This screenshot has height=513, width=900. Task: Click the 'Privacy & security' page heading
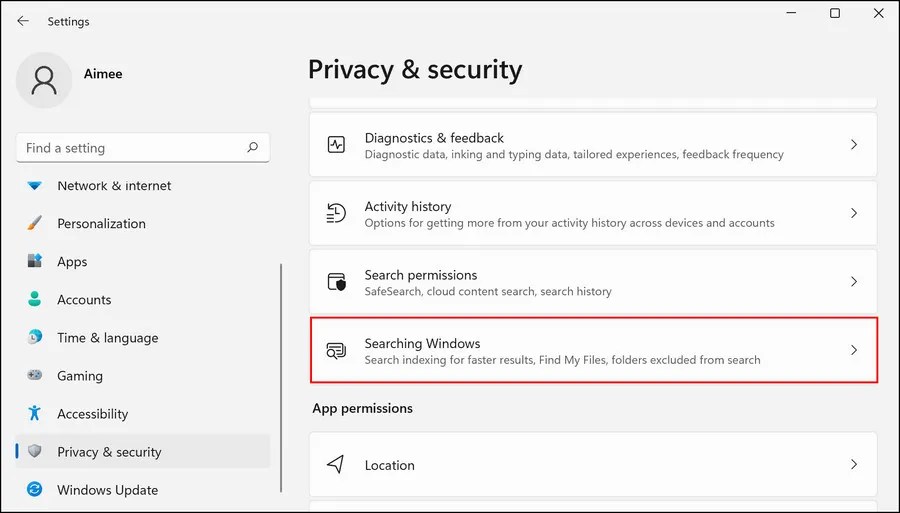pos(415,70)
